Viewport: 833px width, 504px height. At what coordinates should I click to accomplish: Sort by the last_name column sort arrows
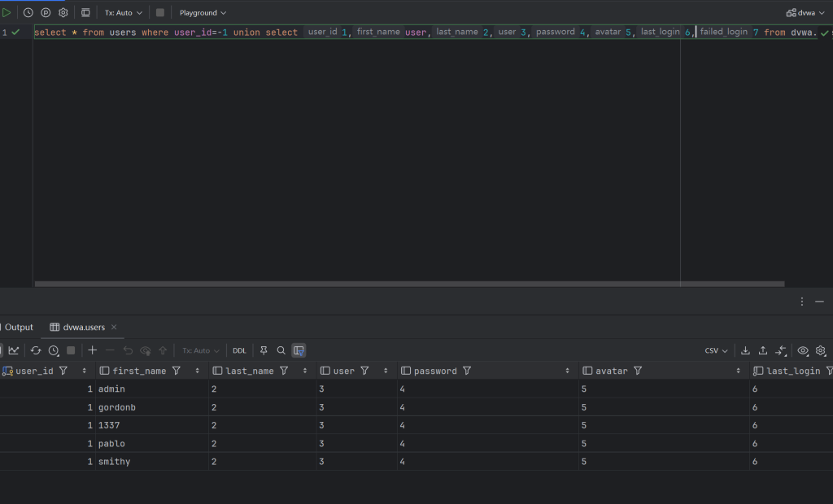coord(305,371)
